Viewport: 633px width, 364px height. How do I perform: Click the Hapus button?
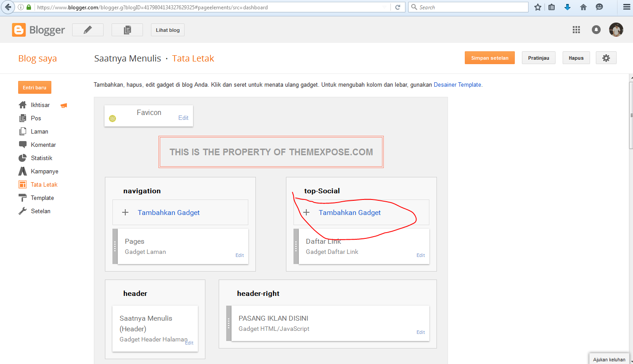tap(576, 58)
